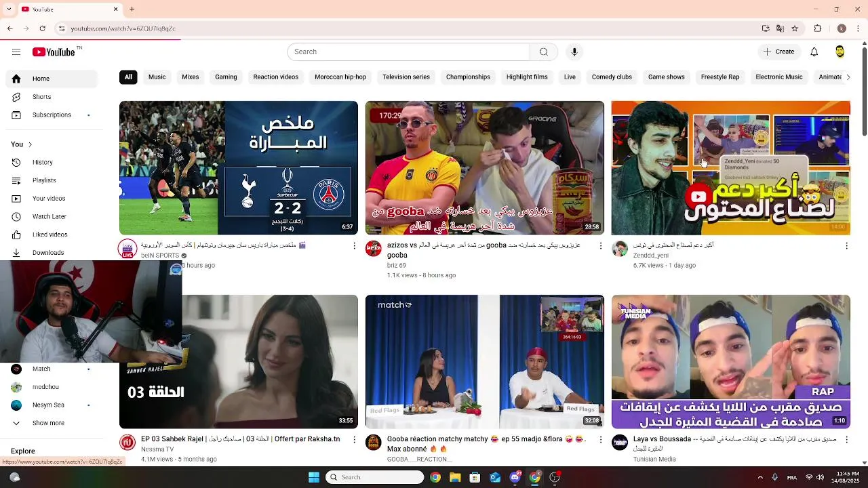This screenshot has width=868, height=488.
Task: Open Outlook from the taskbar
Action: 495,477
